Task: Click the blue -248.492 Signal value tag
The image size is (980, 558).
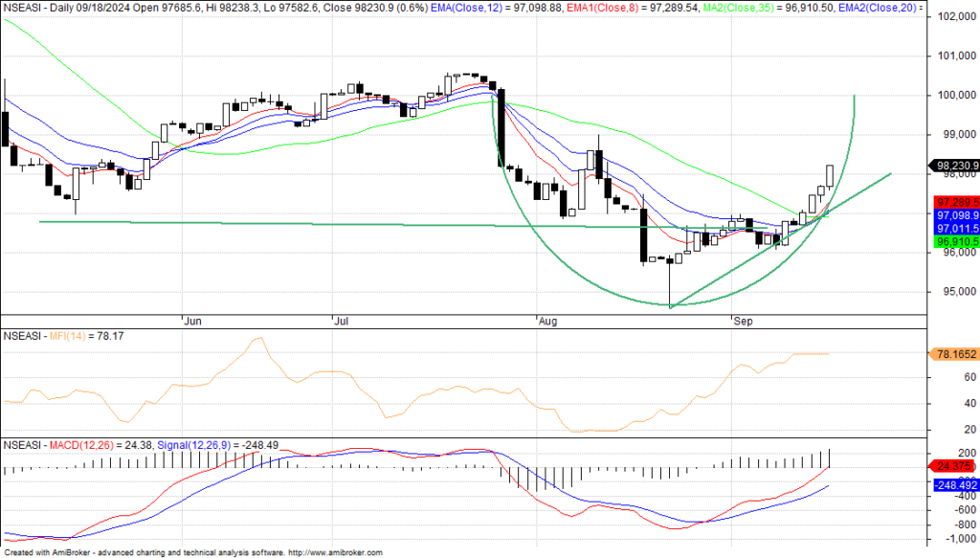Action: [x=953, y=485]
